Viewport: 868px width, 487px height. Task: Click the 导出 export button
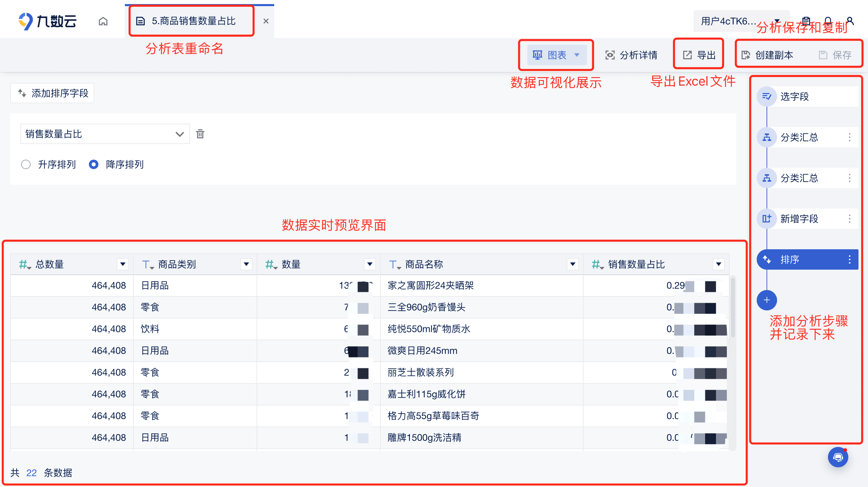[x=699, y=55]
